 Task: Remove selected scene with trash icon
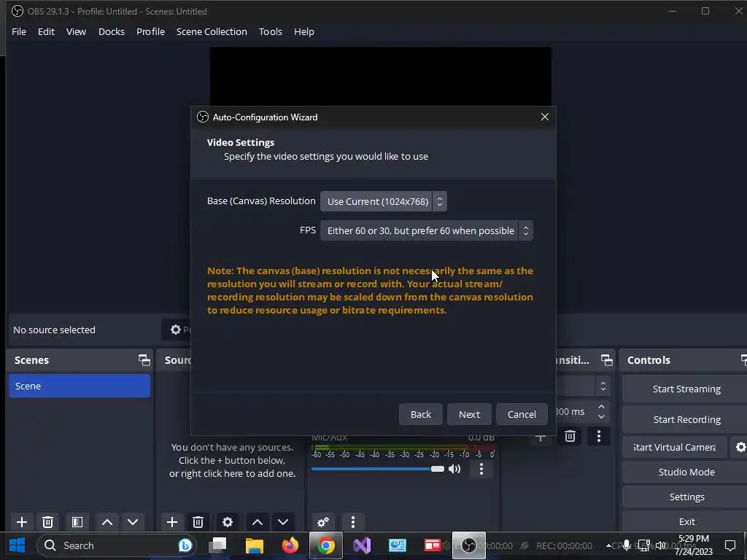pyautogui.click(x=47, y=522)
